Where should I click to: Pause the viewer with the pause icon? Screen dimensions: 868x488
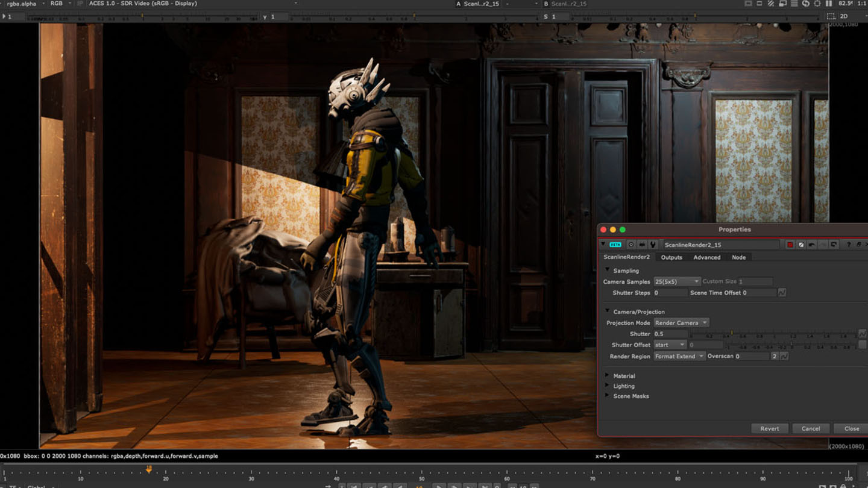tap(829, 4)
